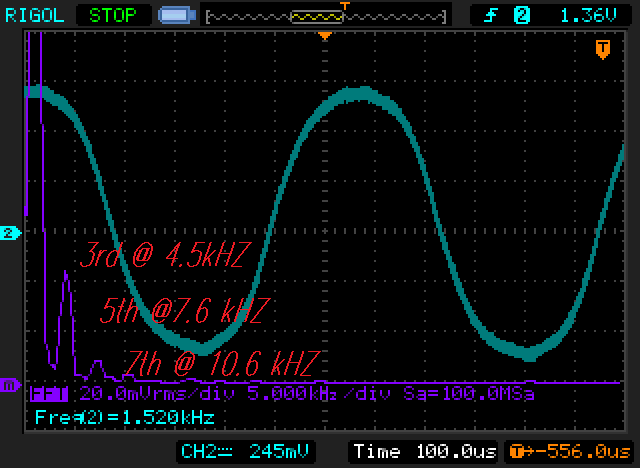Click the Freq(2)=1.520kHz measurement

coord(125,417)
